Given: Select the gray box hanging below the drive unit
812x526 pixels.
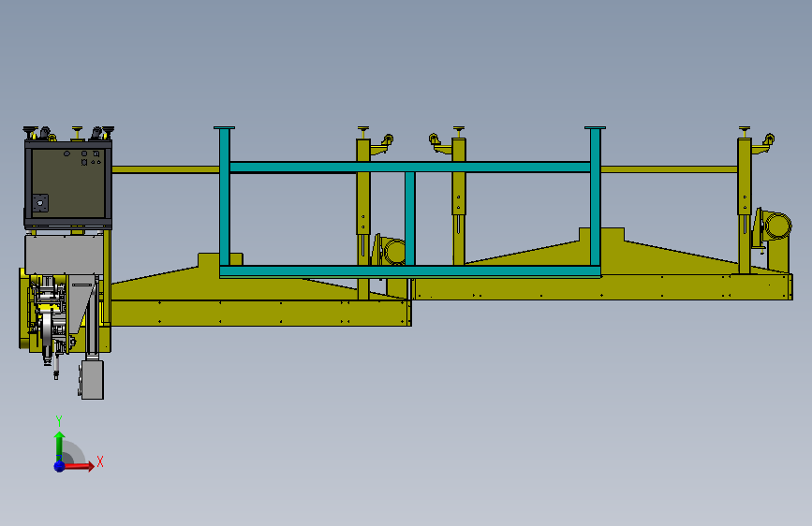Looking at the screenshot, I should tap(92, 379).
